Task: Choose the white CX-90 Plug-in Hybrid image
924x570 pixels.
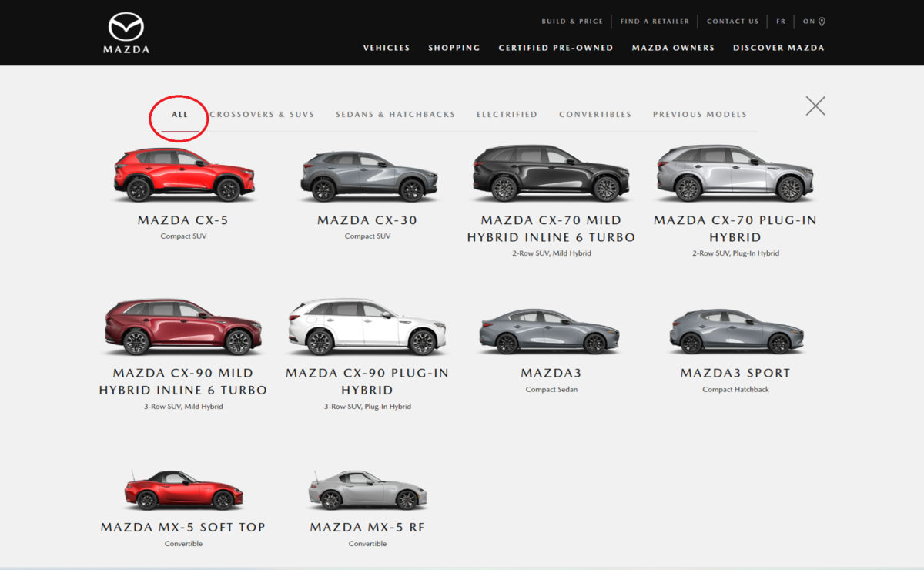Action: 367,328
